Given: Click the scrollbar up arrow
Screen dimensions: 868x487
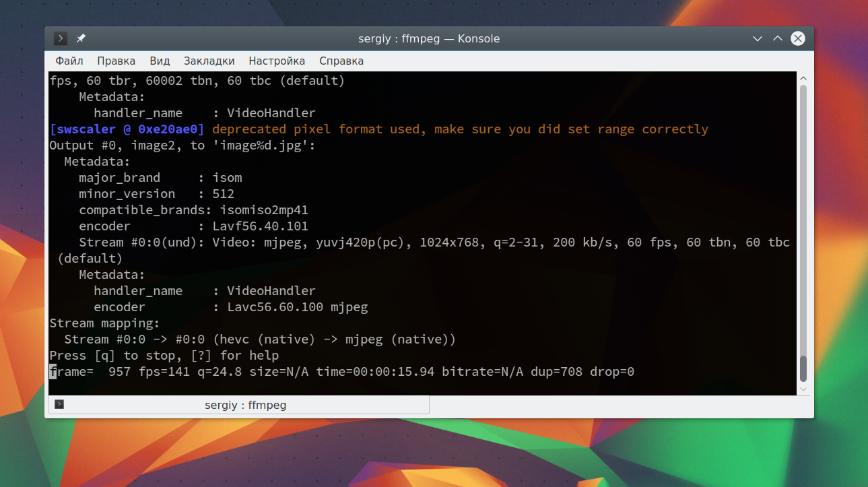Looking at the screenshot, I should tap(803, 77).
